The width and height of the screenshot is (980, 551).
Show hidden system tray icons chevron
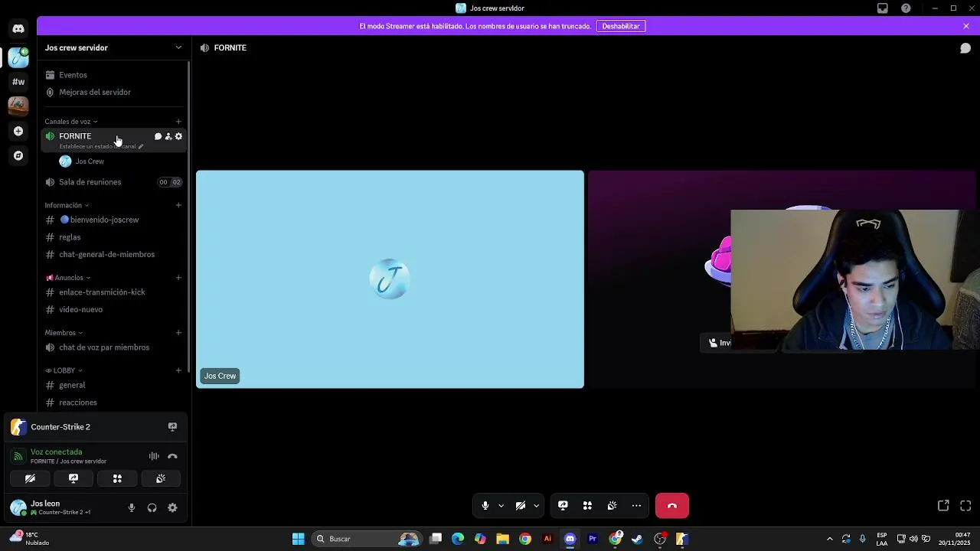pyautogui.click(x=829, y=539)
